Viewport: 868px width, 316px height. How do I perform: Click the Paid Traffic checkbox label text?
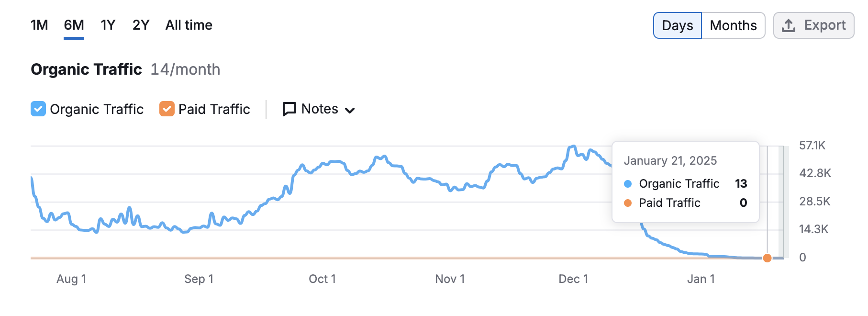coord(214,109)
